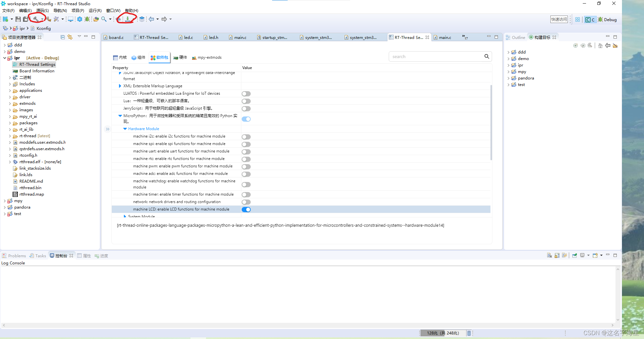Enable machine i2c functions toggle
Image resolution: width=644 pixels, height=339 pixels.
click(246, 137)
